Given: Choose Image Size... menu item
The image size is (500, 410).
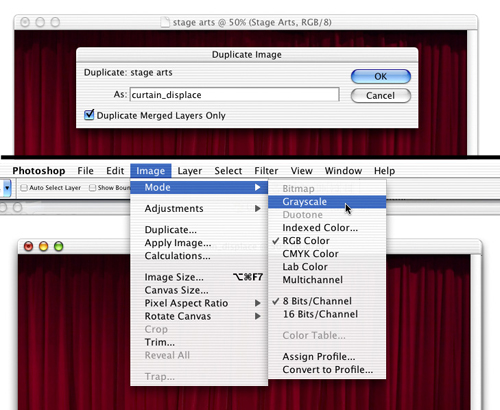Looking at the screenshot, I should (x=199, y=277).
